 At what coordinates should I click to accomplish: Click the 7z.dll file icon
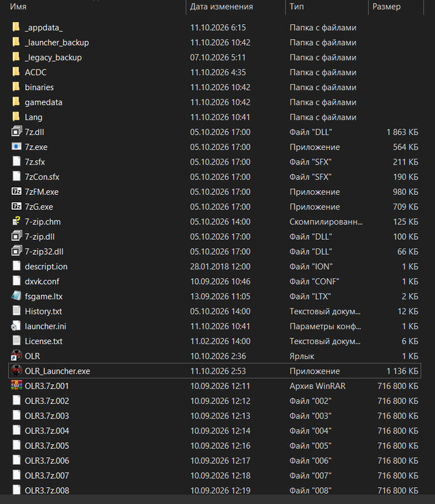click(x=16, y=132)
